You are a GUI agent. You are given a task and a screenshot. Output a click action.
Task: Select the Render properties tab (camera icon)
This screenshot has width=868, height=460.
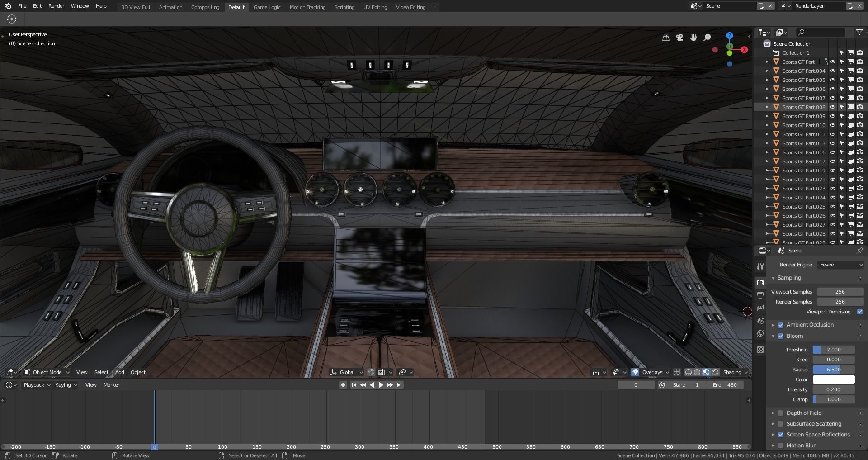(x=760, y=283)
